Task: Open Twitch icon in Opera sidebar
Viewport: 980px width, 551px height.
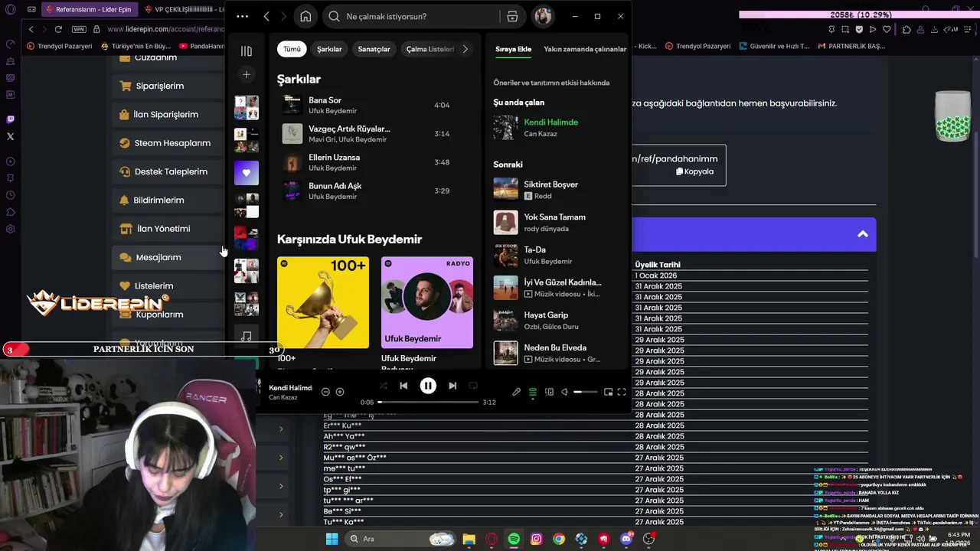Action: pos(10,119)
